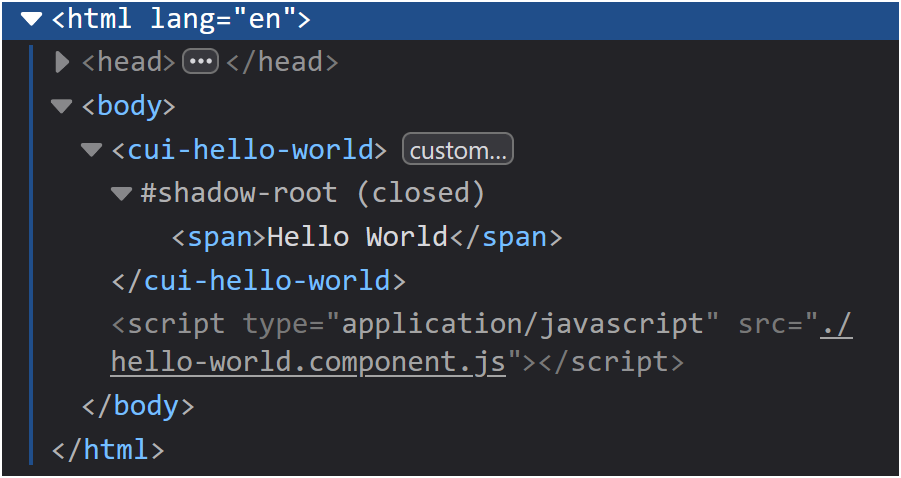This screenshot has height=478, width=901.
Task: Expand the head element
Action: click(x=62, y=62)
